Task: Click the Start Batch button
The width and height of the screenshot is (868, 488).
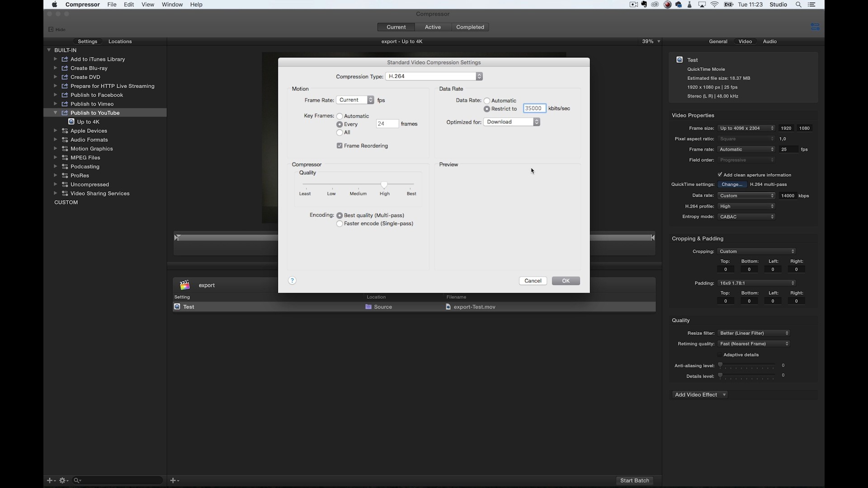Action: point(634,480)
